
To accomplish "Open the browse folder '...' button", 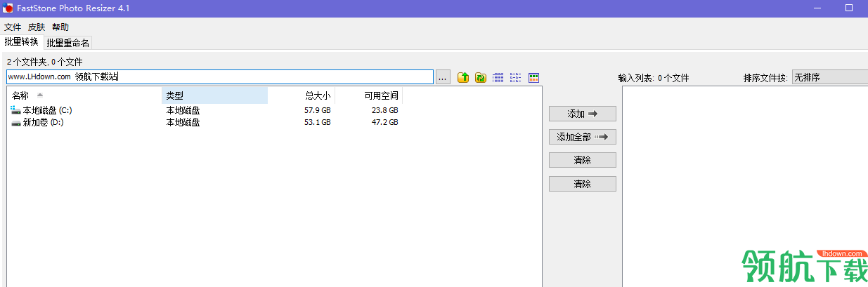I will (443, 77).
